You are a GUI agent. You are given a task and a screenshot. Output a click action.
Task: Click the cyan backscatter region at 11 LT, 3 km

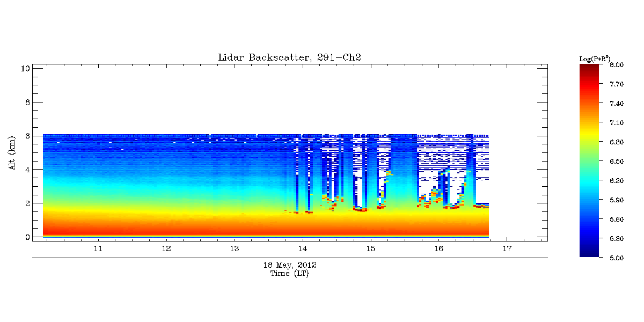(x=98, y=186)
